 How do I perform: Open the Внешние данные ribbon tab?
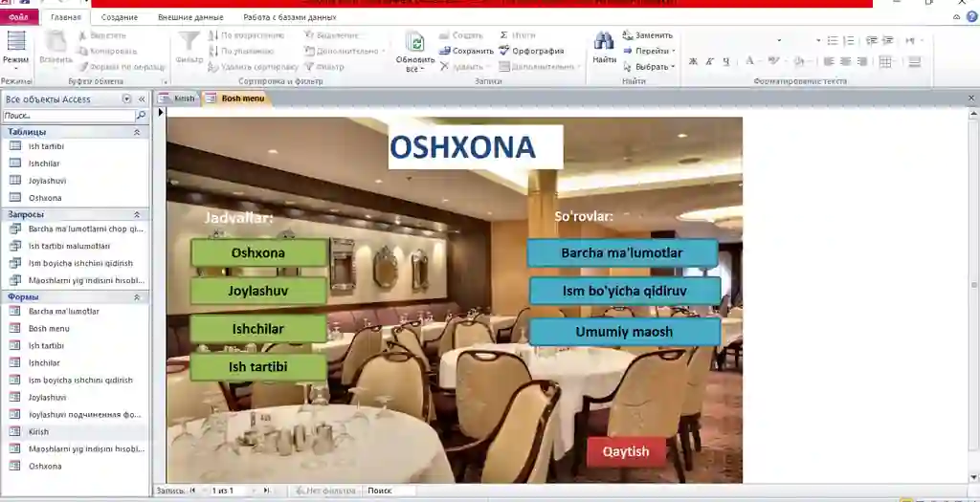(x=189, y=17)
